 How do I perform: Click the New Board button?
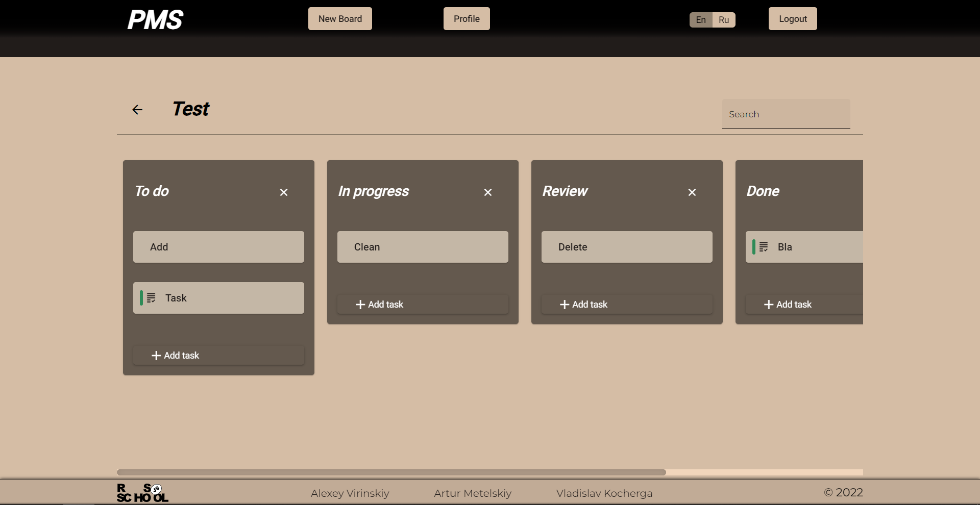pyautogui.click(x=340, y=18)
